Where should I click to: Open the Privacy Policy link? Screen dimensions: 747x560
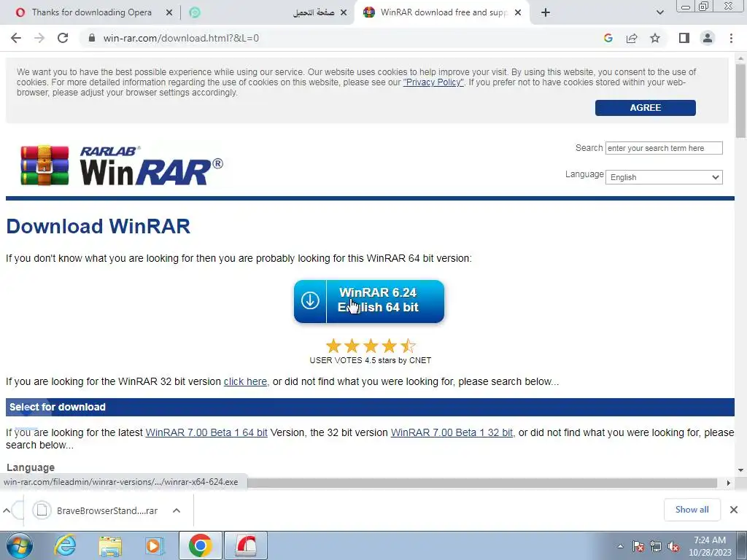[433, 82]
